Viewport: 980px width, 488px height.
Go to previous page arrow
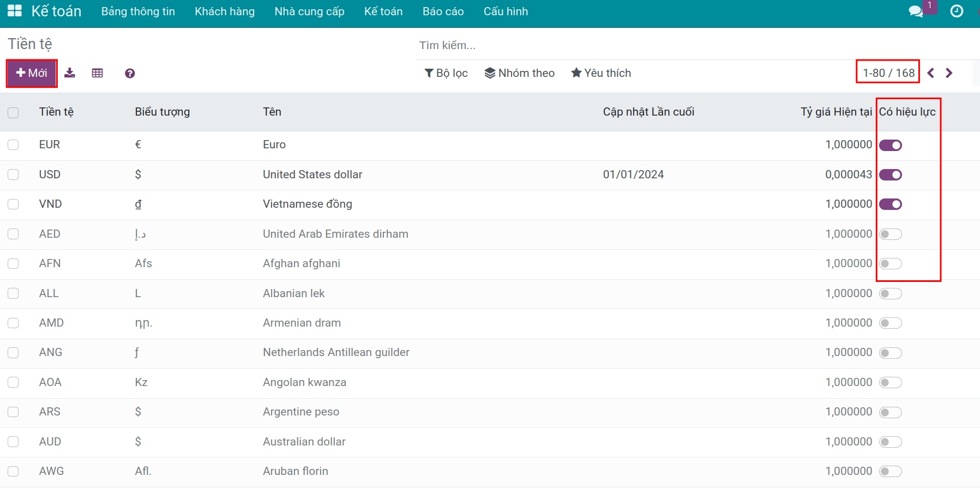[931, 73]
